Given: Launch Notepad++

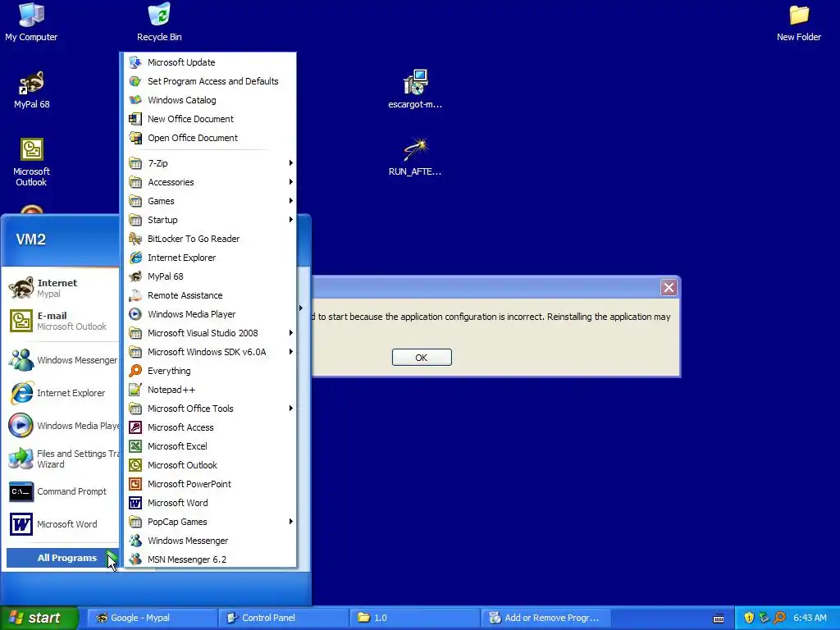Looking at the screenshot, I should pos(209,390).
